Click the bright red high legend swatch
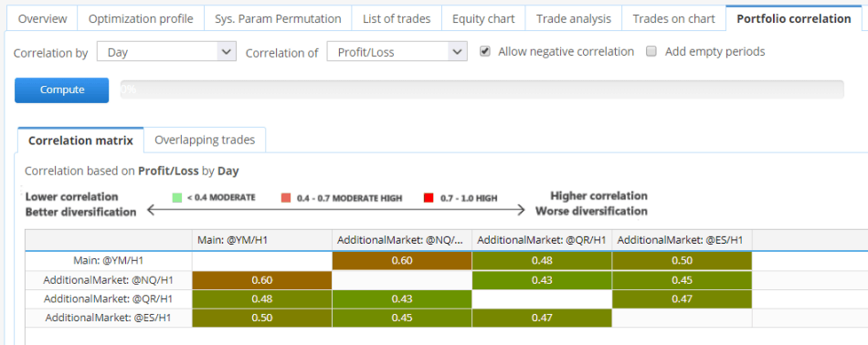Viewport: 868px width, 345px height. [x=428, y=197]
